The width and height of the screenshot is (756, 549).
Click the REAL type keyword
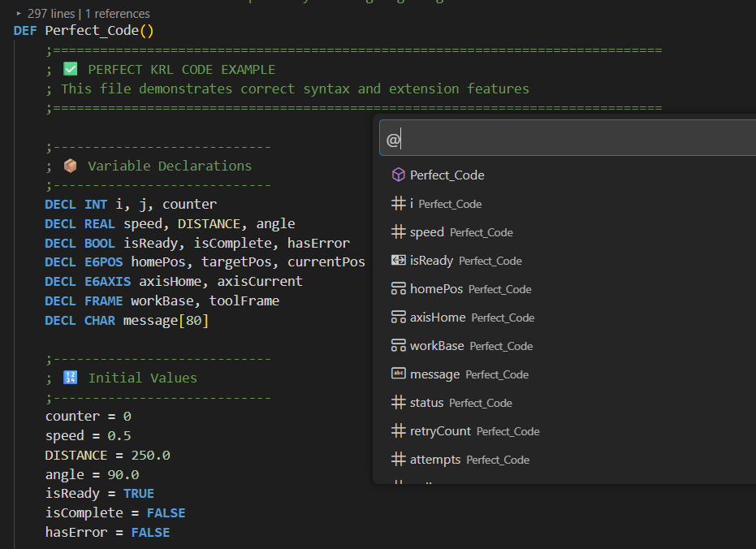point(99,223)
